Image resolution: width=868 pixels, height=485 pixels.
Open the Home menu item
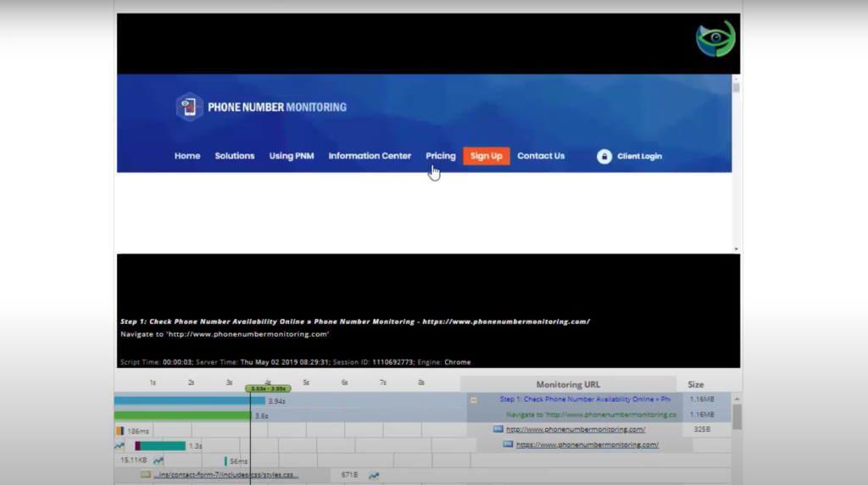click(187, 156)
